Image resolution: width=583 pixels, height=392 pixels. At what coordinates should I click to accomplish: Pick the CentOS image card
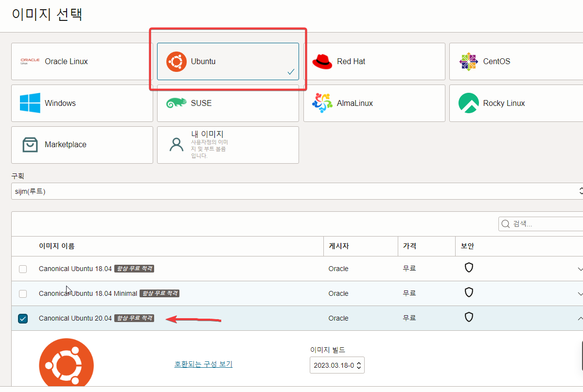[516, 61]
